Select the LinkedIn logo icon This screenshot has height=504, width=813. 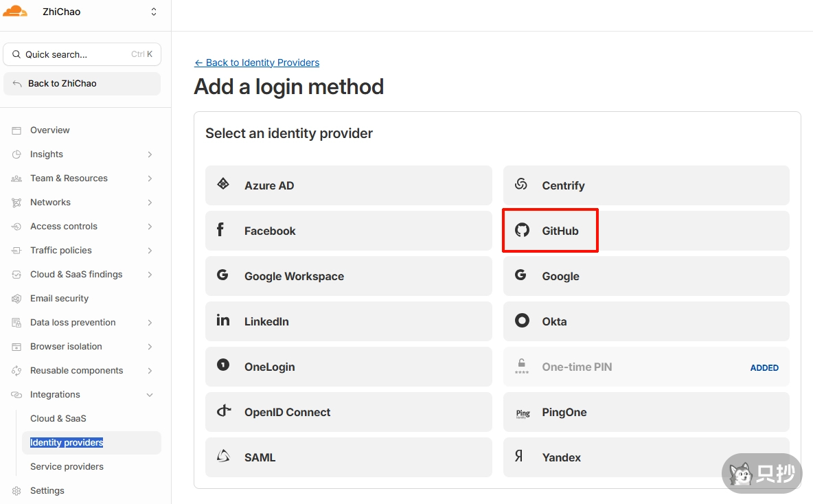[x=223, y=321]
